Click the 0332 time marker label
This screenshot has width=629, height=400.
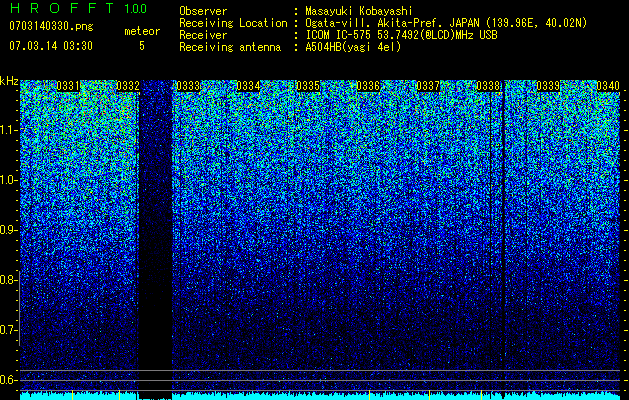coord(128,86)
